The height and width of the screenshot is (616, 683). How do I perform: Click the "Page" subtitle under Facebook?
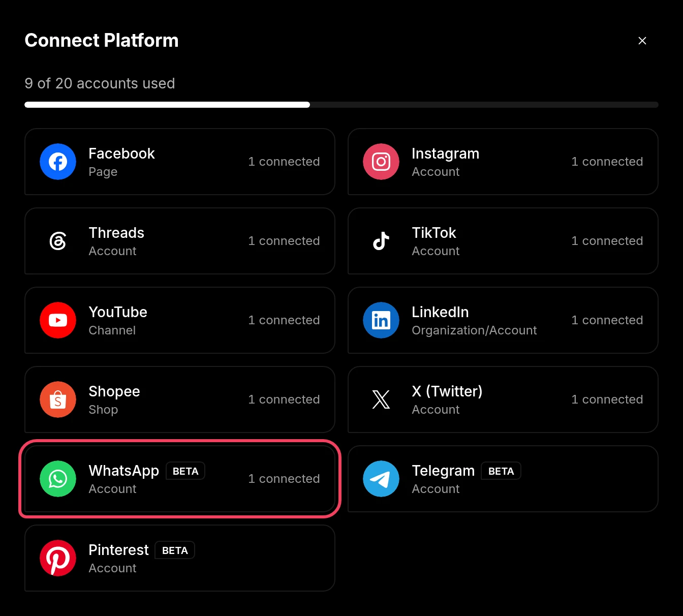pyautogui.click(x=103, y=172)
